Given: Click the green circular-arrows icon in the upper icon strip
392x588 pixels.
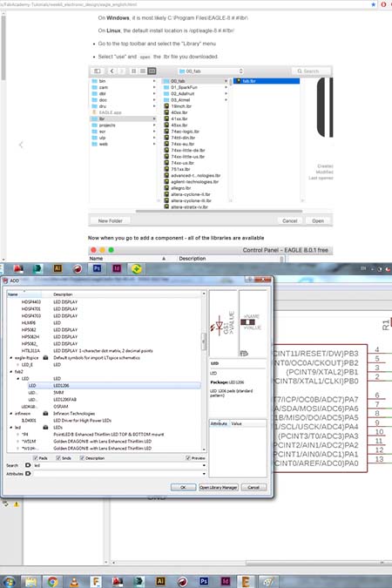Looking at the screenshot, I should 136,268.
